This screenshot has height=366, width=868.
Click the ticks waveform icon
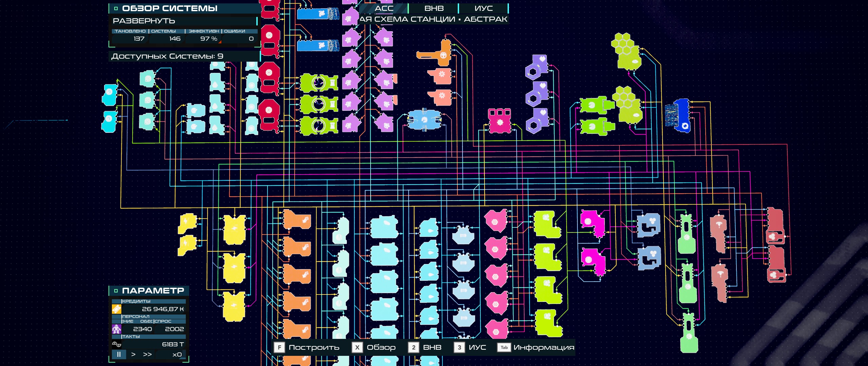click(116, 344)
